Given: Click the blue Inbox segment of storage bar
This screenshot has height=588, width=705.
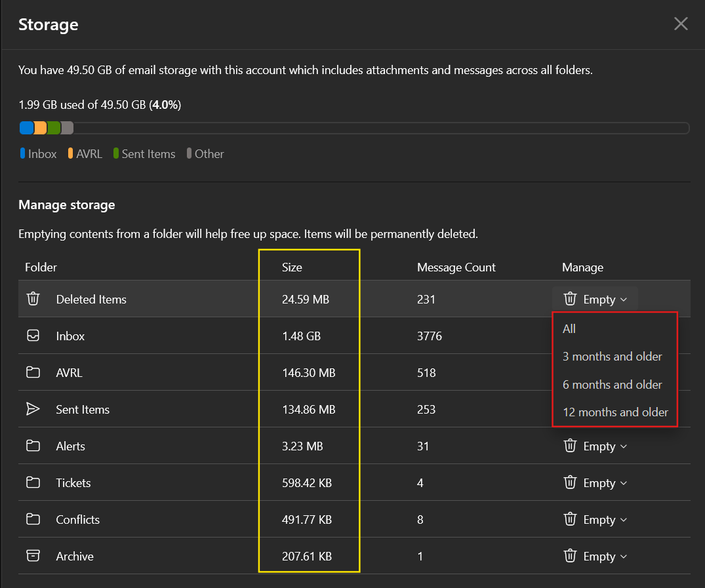Looking at the screenshot, I should (x=26, y=128).
